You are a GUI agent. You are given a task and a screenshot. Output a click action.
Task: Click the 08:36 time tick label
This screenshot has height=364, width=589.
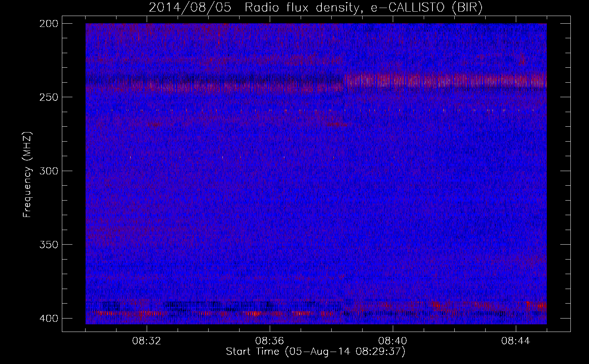269,341
